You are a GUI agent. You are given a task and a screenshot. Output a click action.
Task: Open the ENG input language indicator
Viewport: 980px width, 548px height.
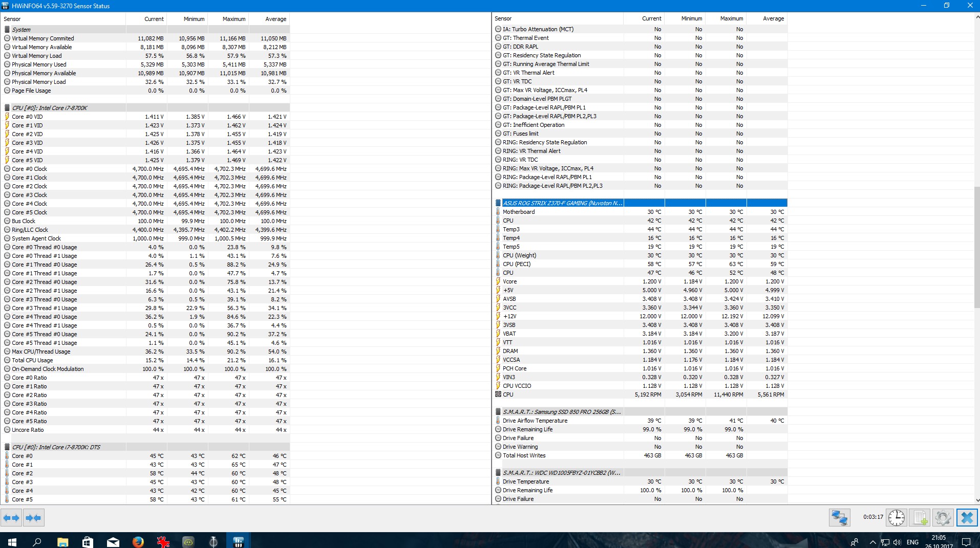point(912,542)
